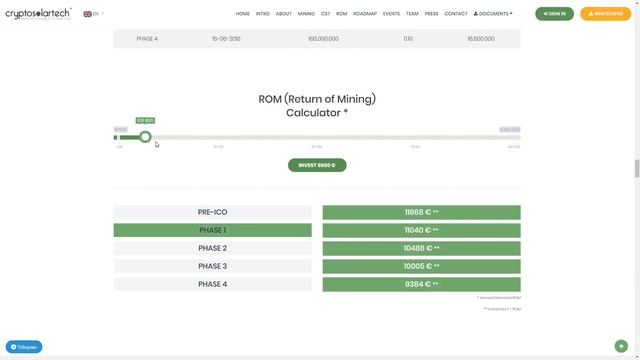Click the cryptosolartech logo
The width and height of the screenshot is (640, 360).
point(38,14)
